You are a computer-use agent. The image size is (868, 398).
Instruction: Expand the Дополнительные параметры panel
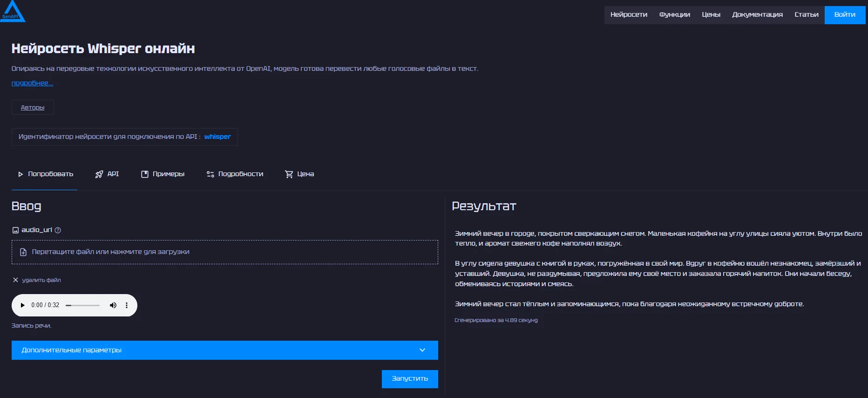point(225,350)
